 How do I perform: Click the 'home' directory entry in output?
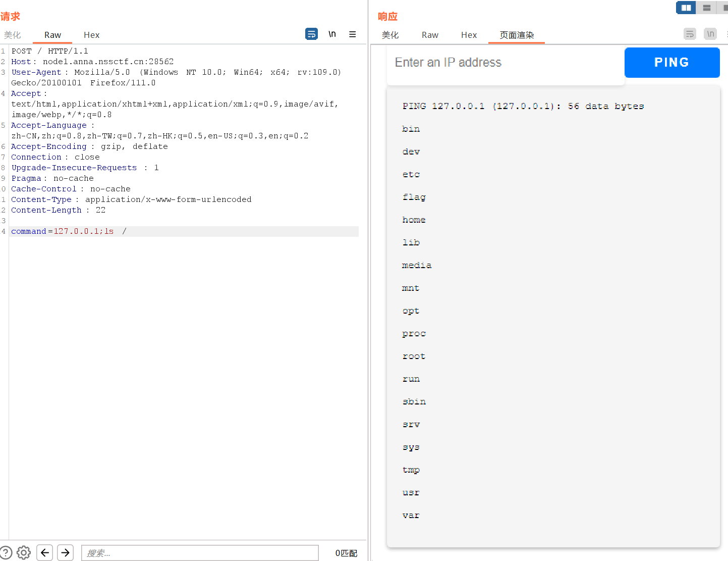pos(414,220)
